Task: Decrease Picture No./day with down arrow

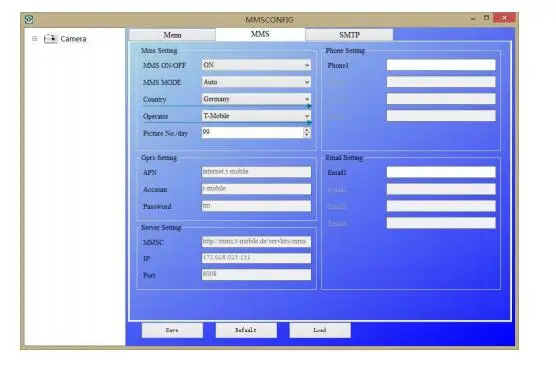Action: [307, 135]
